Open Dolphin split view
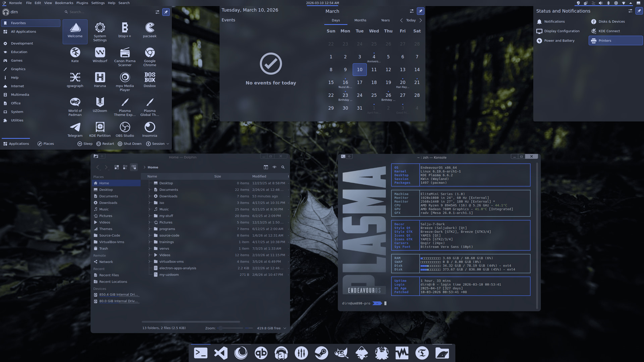The width and height of the screenshot is (644, 362). click(x=266, y=167)
